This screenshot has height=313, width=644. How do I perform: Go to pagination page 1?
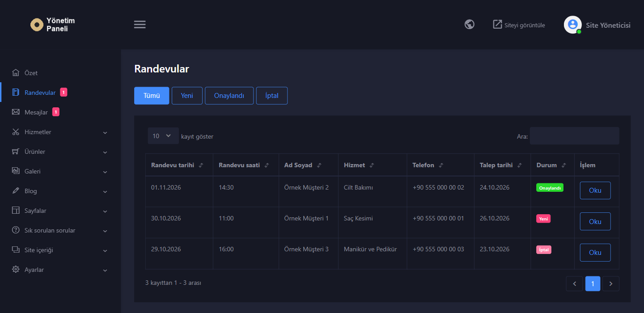[x=593, y=283]
